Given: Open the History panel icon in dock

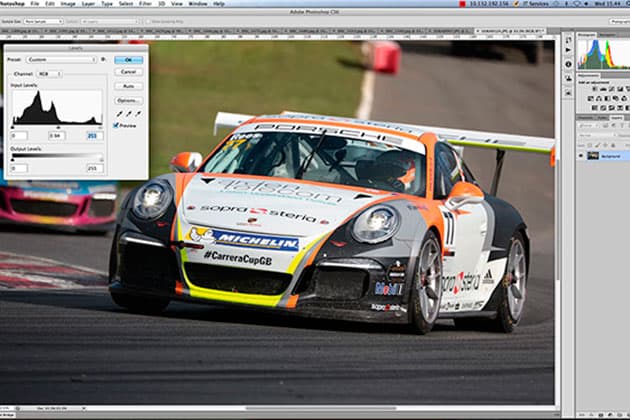Looking at the screenshot, I should 569,40.
